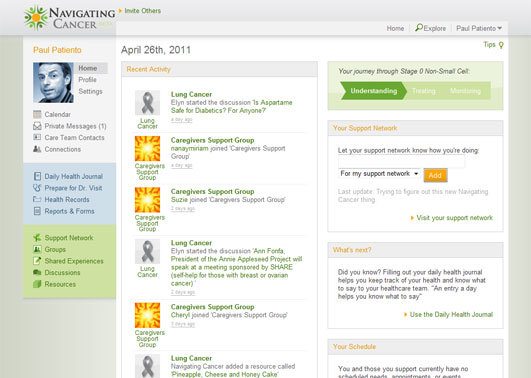531x378 pixels.
Task: Click the ribbon icon beside Ann Fonfa discussion
Action: point(147,251)
